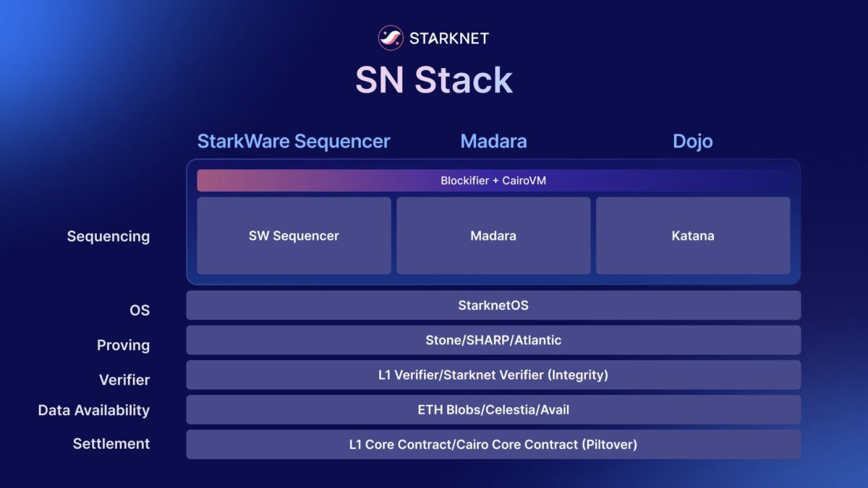Click the StarknetOS bar

tap(493, 305)
